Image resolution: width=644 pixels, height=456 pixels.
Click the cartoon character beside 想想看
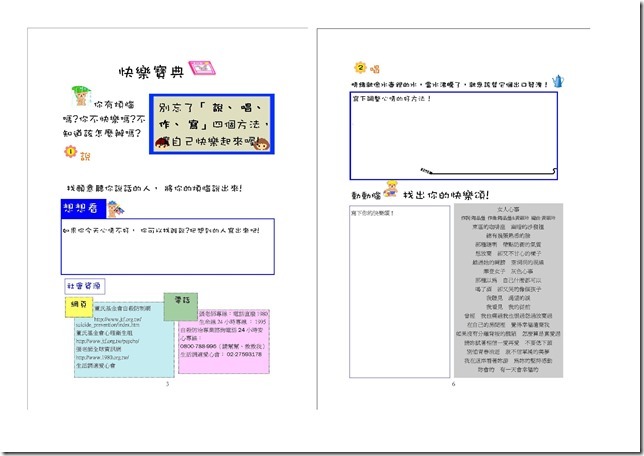click(x=115, y=208)
